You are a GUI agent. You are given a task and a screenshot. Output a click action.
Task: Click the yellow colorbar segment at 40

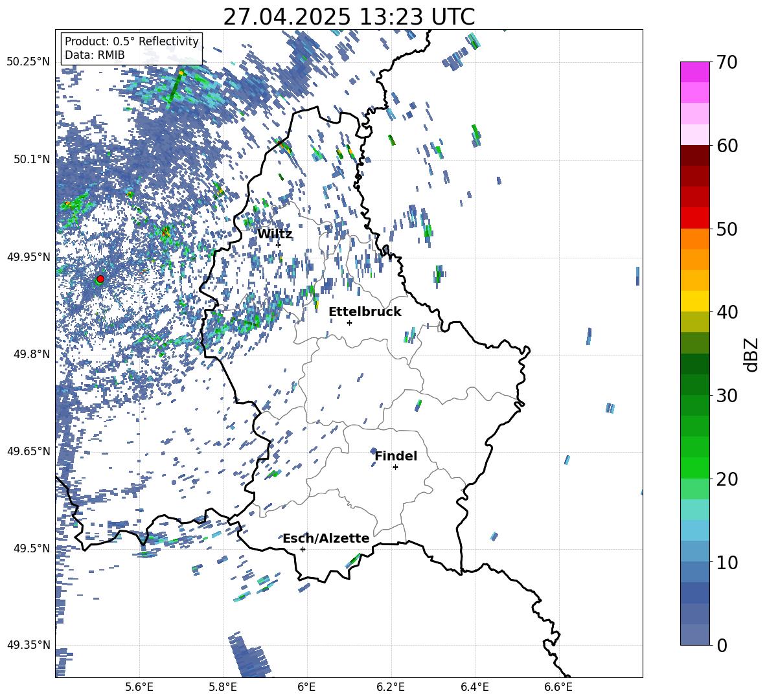tap(695, 301)
